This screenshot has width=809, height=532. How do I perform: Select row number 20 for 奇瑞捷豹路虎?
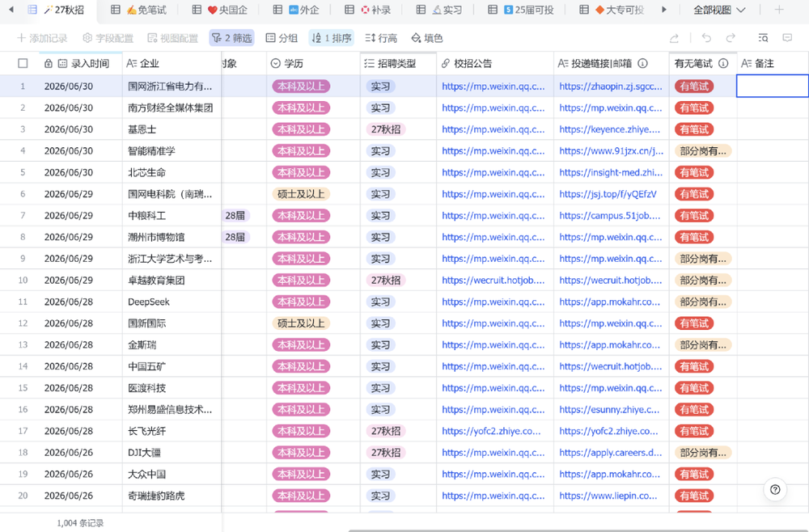point(23,496)
